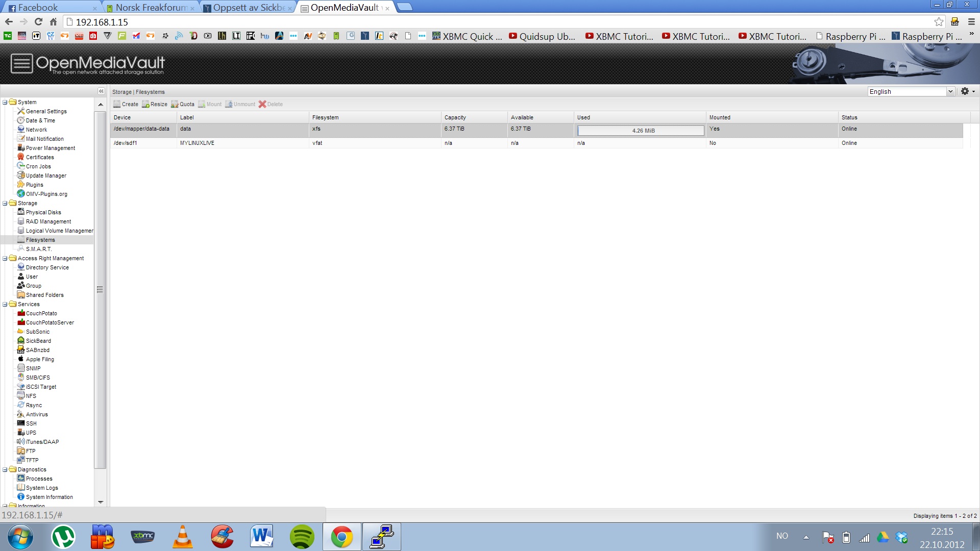Sort by Mounted column header
This screenshot has width=980, height=551.
[x=772, y=117]
